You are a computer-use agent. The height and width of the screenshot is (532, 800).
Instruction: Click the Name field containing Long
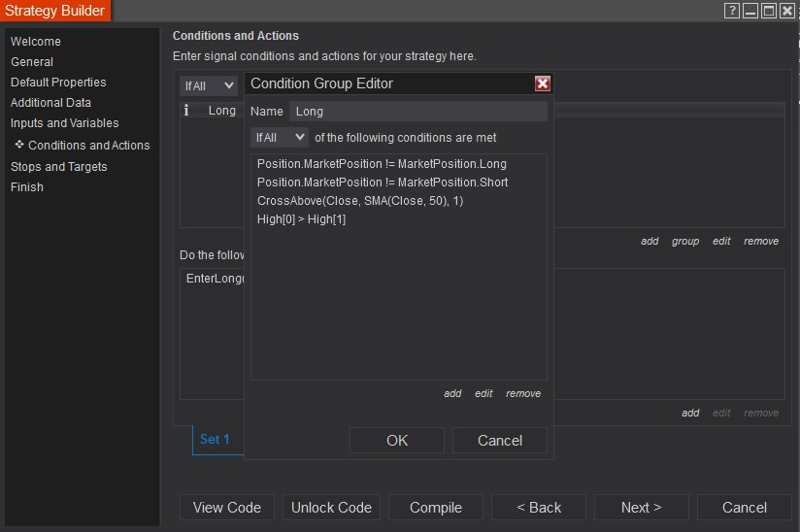point(417,112)
